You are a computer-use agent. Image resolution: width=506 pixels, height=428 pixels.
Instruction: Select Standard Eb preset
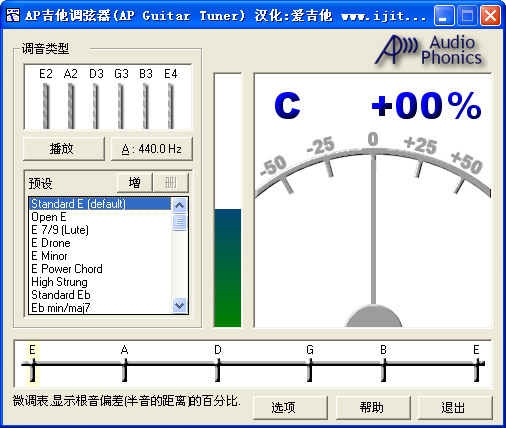pos(100,295)
